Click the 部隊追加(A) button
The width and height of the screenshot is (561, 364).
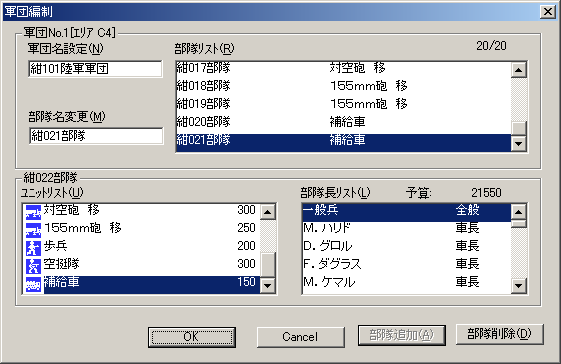click(402, 335)
